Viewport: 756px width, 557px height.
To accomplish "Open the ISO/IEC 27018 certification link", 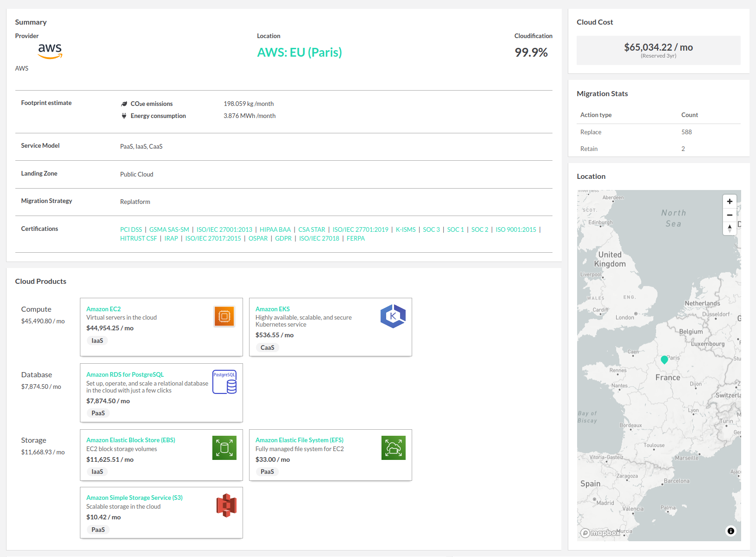I will [x=319, y=238].
